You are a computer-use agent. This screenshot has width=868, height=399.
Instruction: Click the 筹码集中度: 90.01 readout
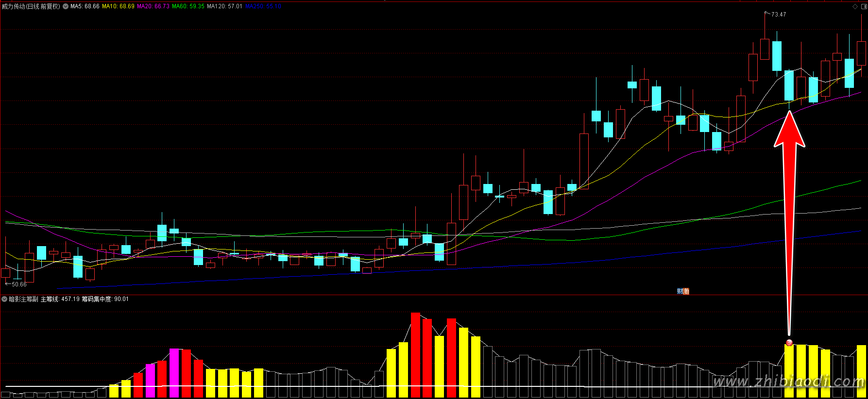[105, 299]
